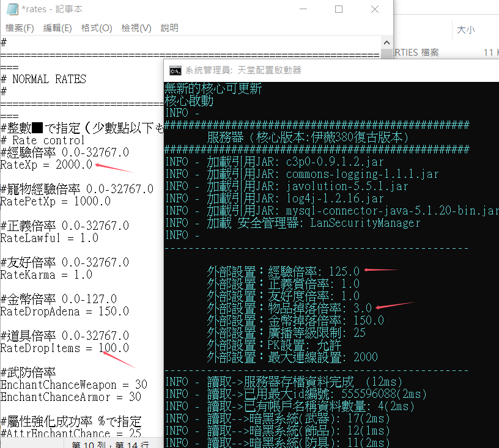Click the 'RateLawful = 1.0' line

coord(50,238)
